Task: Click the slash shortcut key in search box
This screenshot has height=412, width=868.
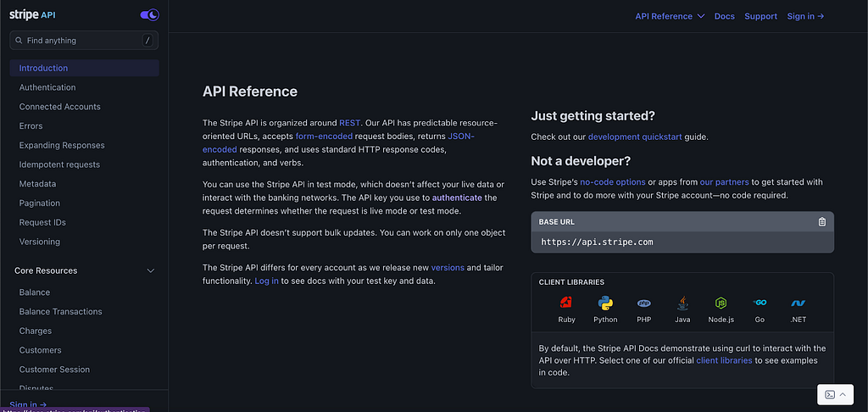Action: tap(147, 41)
